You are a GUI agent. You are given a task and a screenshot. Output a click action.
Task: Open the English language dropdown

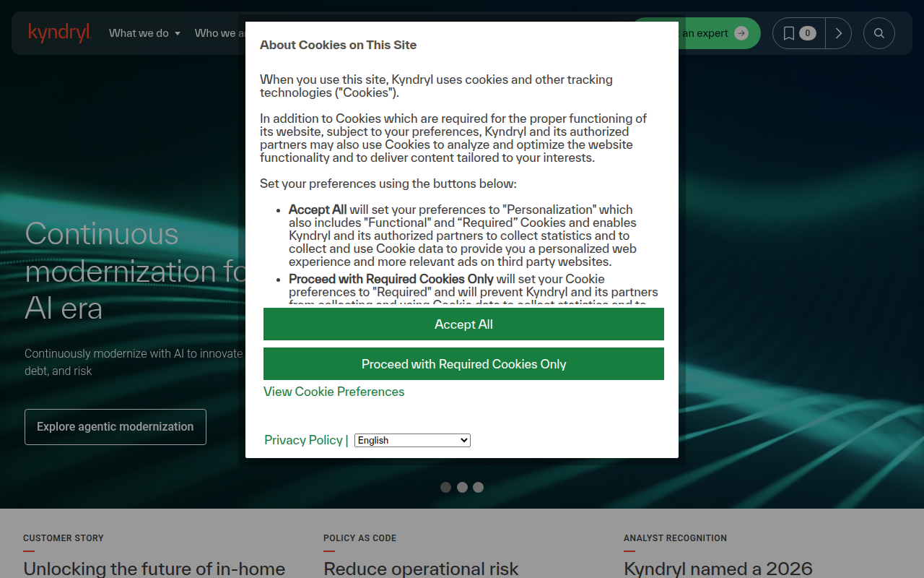(412, 440)
